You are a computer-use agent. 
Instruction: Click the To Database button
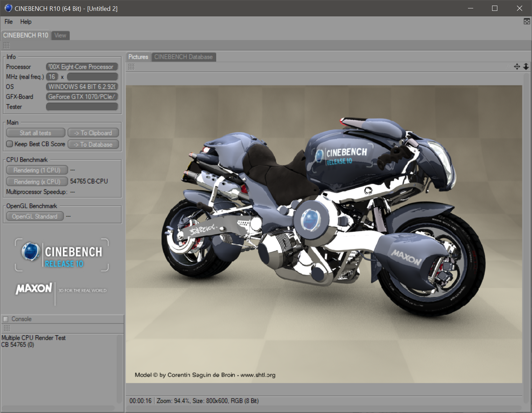click(x=93, y=145)
